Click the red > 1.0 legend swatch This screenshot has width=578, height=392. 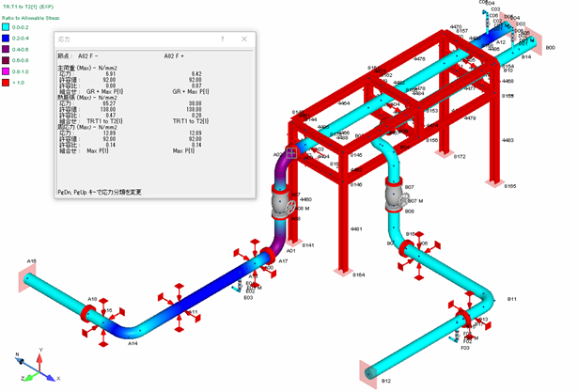tap(6, 83)
